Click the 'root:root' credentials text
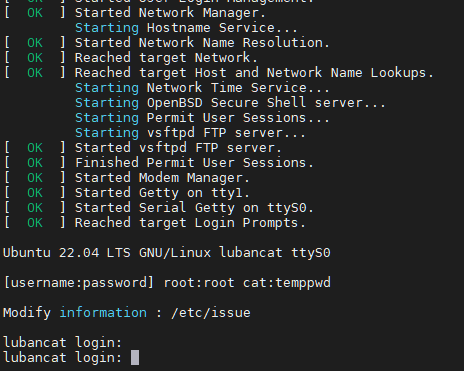The image size is (464, 373). coord(199,283)
